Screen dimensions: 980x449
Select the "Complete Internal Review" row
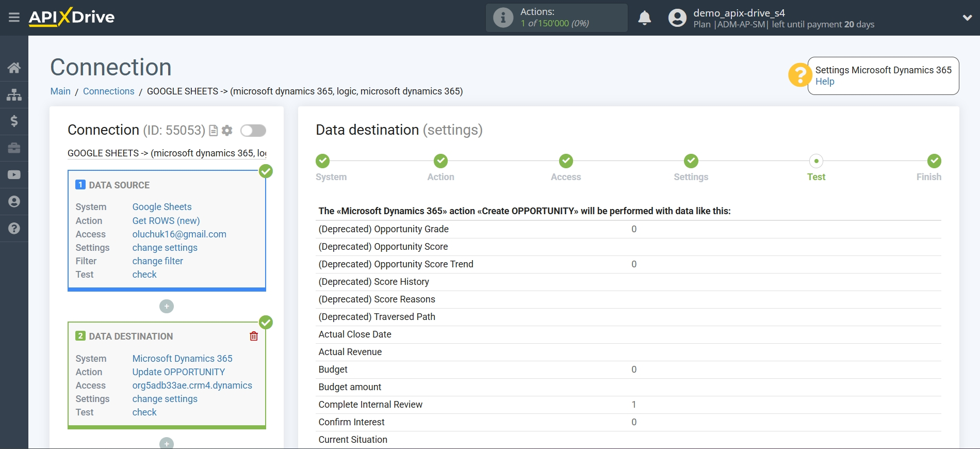pyautogui.click(x=628, y=405)
